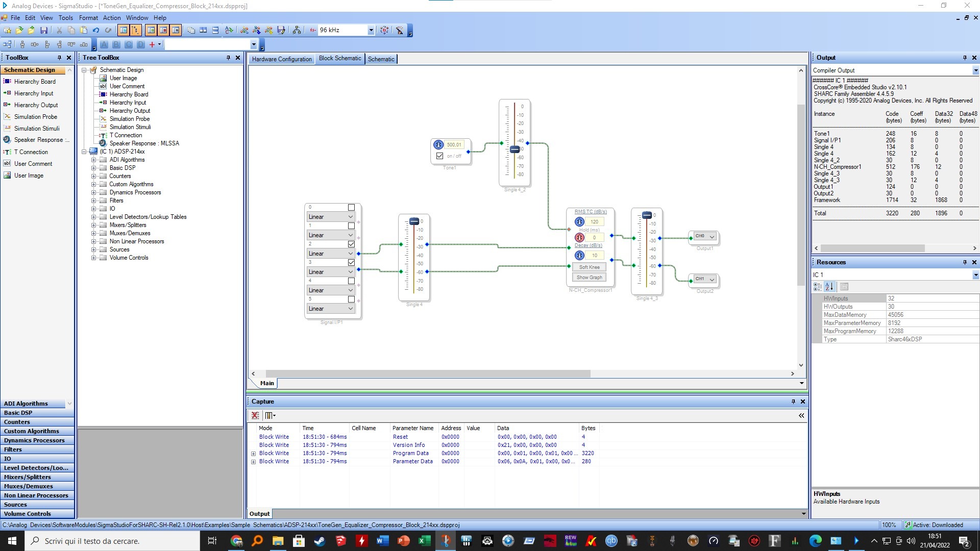980x551 pixels.
Task: Enable channel 1 checkbox in Signal I/P1
Action: tap(351, 226)
